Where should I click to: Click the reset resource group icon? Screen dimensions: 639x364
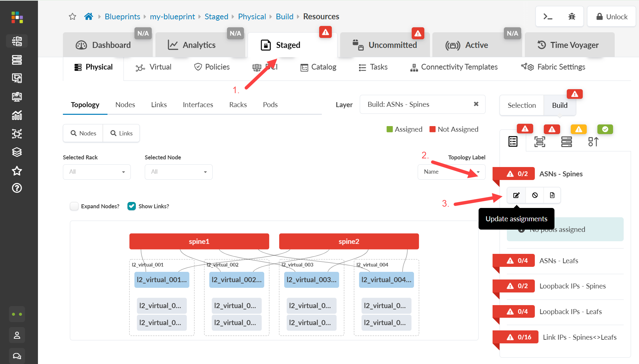point(535,195)
